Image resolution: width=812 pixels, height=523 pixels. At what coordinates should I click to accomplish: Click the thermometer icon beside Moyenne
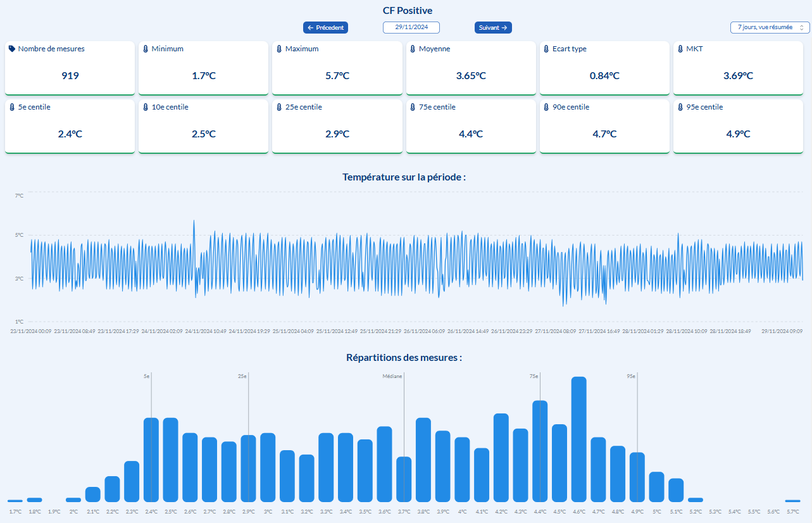pos(413,49)
